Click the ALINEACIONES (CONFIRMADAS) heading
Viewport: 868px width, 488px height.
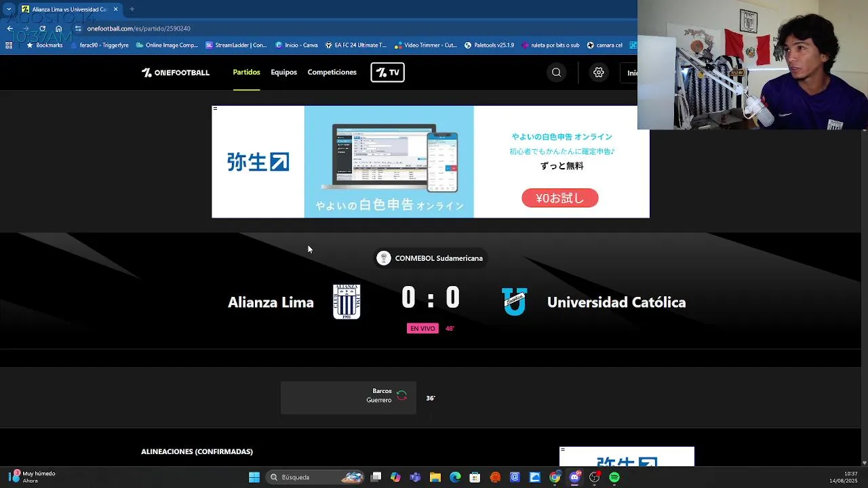pos(197,451)
